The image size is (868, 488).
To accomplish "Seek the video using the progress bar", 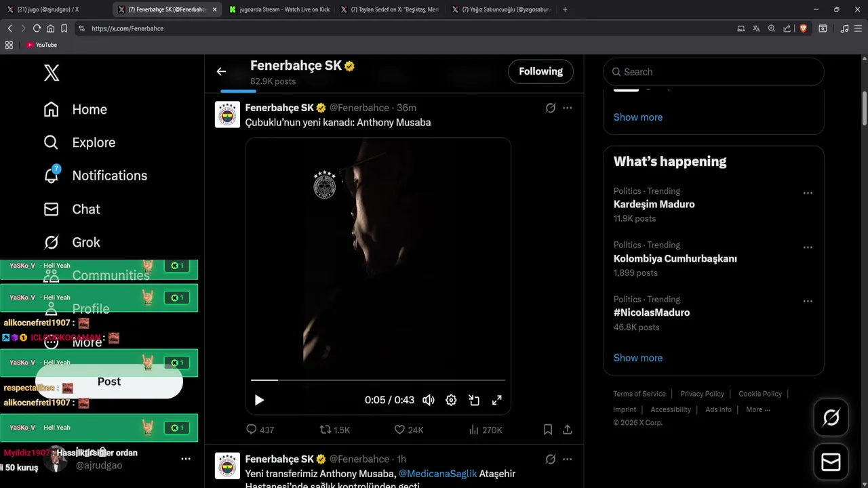I will (x=378, y=380).
